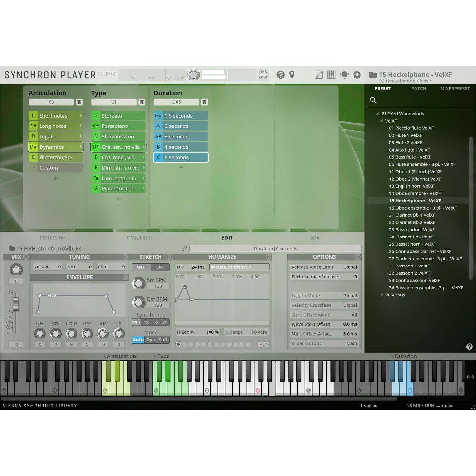Toggle the keyboard display icon
Image resolution: width=476 pixels, height=476 pixels.
pos(331,75)
